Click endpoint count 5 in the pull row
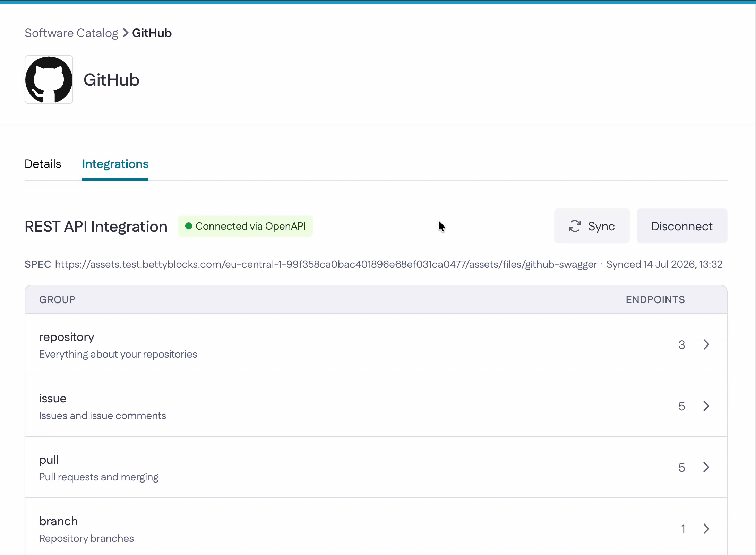This screenshot has height=555, width=756. [682, 468]
